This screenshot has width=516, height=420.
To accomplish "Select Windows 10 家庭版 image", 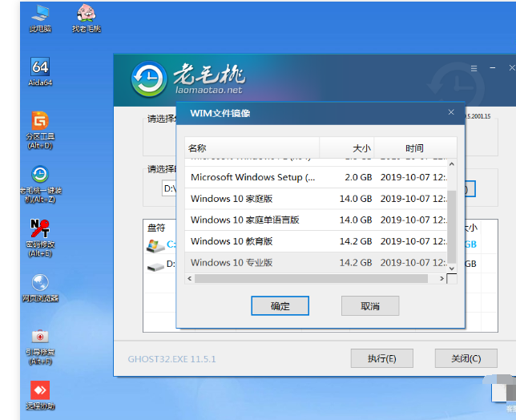I will pyautogui.click(x=316, y=199).
